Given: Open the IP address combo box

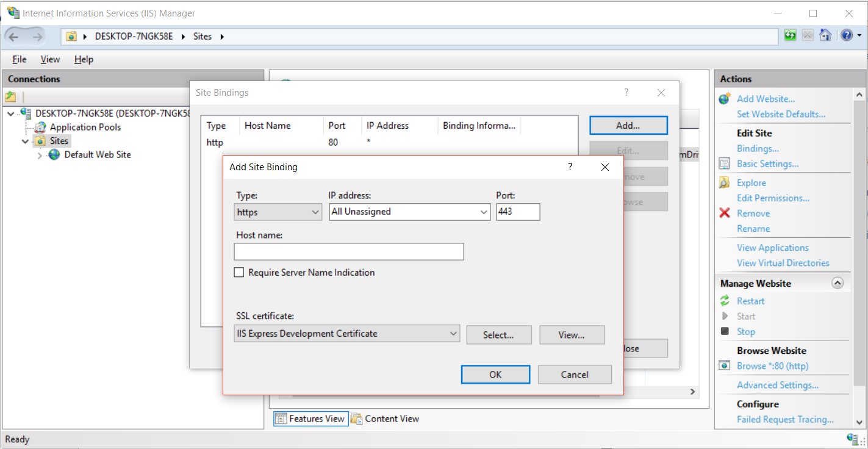Looking at the screenshot, I should point(409,212).
